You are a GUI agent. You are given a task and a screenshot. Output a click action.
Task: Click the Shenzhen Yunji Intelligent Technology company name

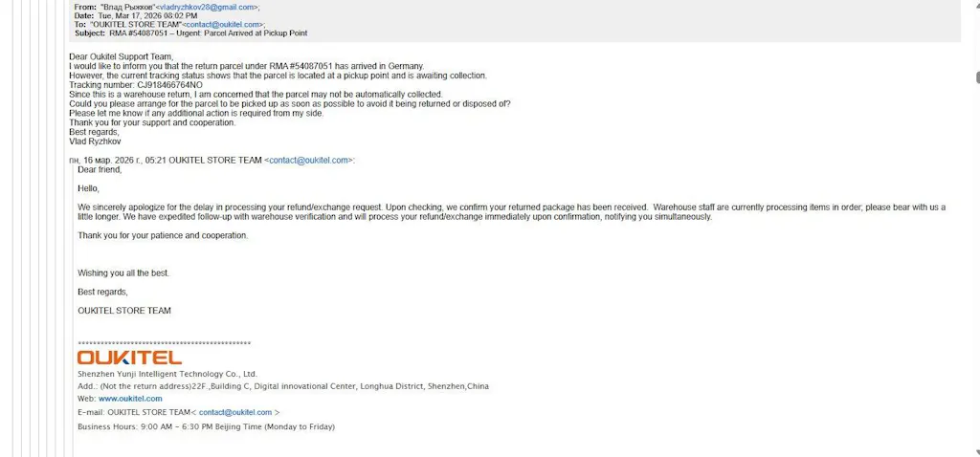167,374
